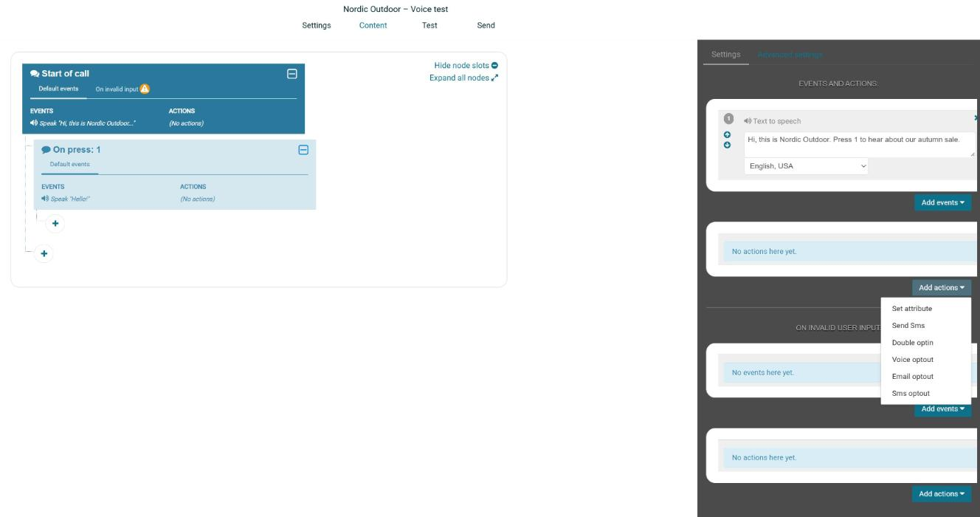The image size is (980, 517).
Task: Choose Set attribute from the menu
Action: point(911,309)
